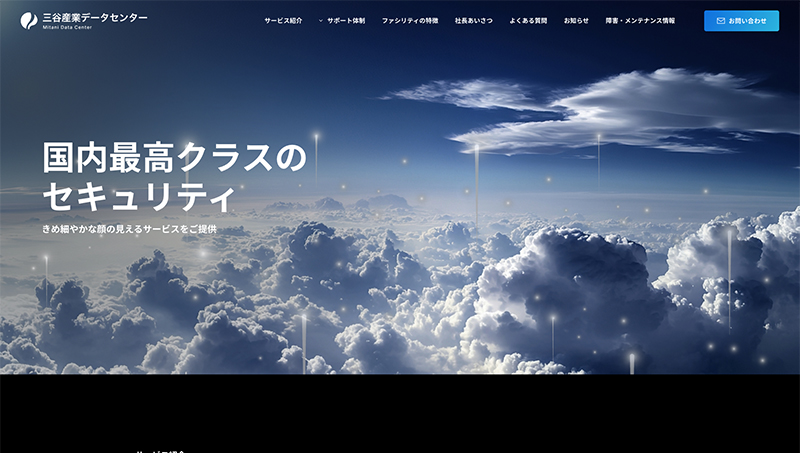800x453 pixels.
Task: Open the サービス紹介 menu item
Action: [283, 21]
